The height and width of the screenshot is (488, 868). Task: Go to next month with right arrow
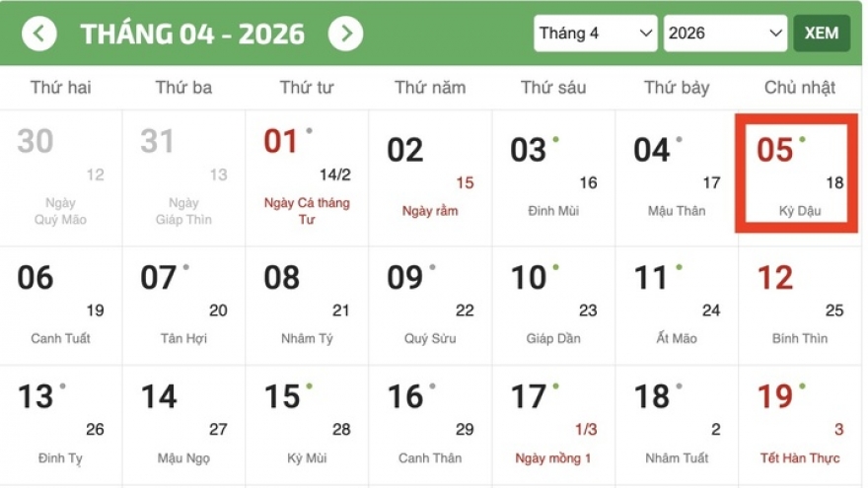(345, 35)
